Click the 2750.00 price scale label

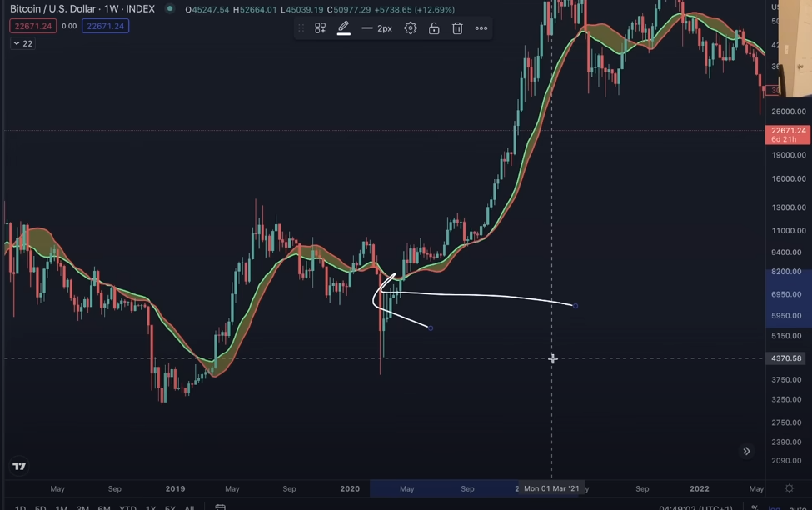786,422
